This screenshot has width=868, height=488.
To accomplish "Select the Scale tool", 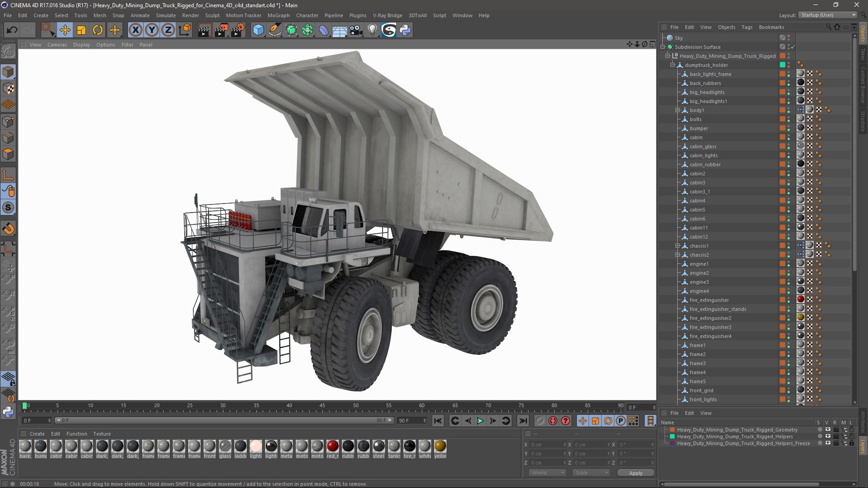I will 81,30.
